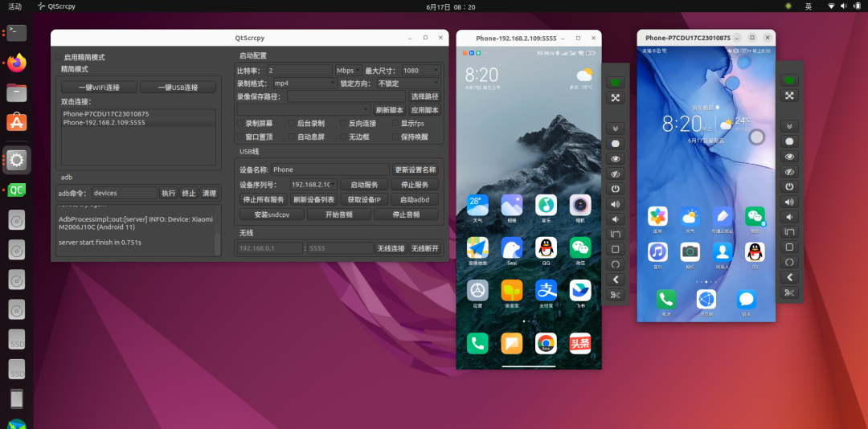The image size is (868, 429).
Task: Click back arrow icon in Phone-192.168.2.109 toolbar
Action: pyautogui.click(x=615, y=279)
